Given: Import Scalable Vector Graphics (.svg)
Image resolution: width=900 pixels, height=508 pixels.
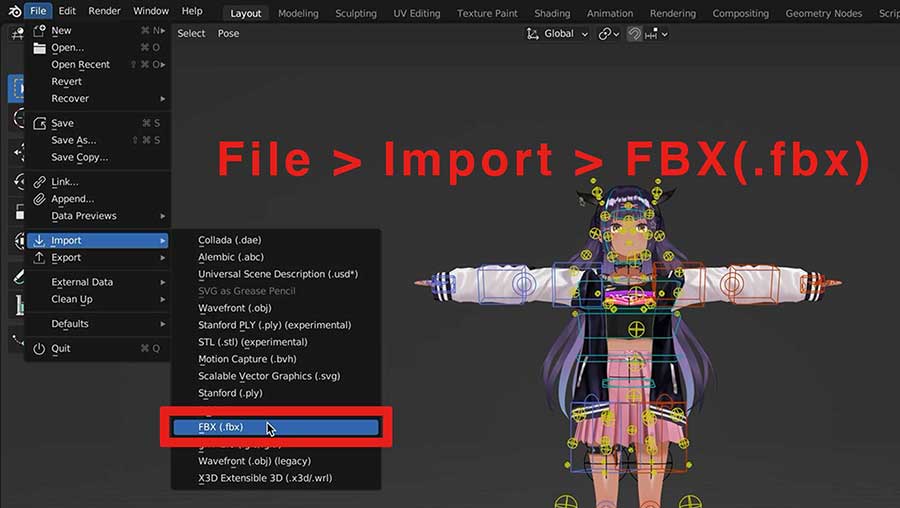Looking at the screenshot, I should (276, 376).
